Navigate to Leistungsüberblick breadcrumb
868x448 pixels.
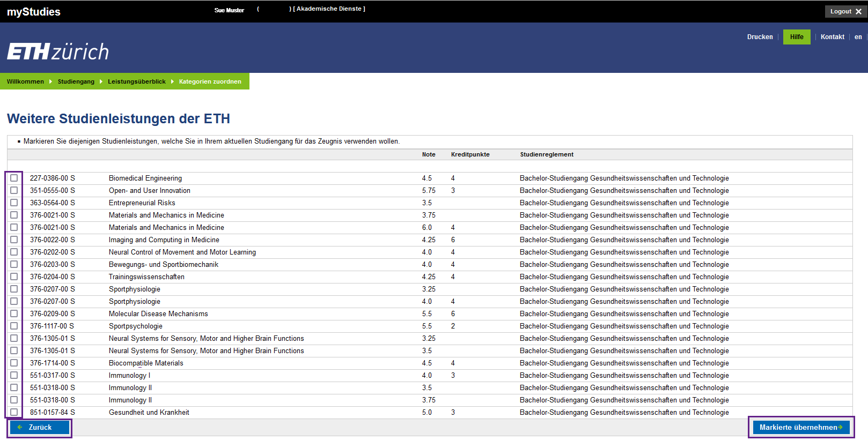tap(137, 81)
